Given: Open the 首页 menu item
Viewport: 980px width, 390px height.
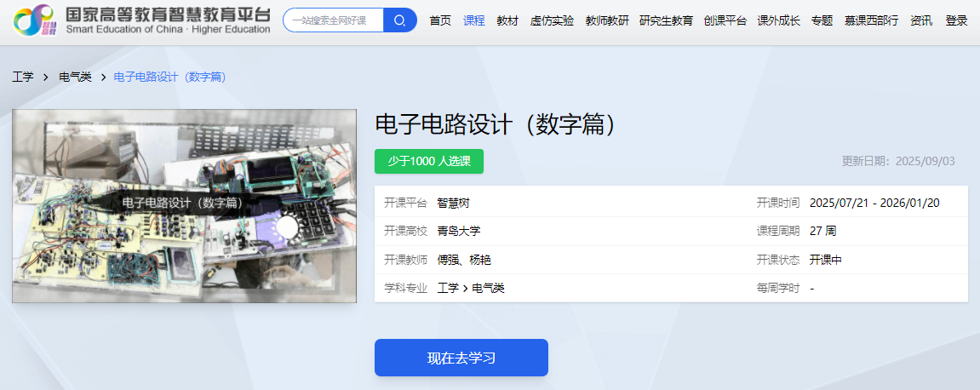Looking at the screenshot, I should (440, 20).
